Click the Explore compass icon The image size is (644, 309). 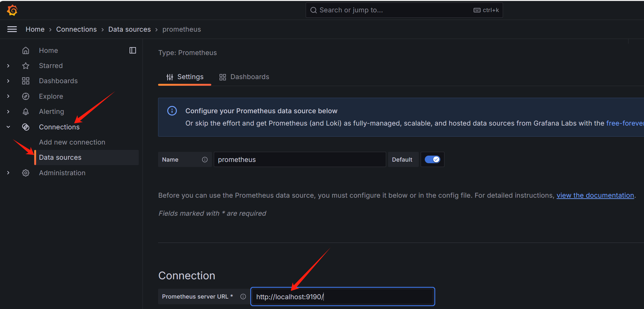click(26, 96)
